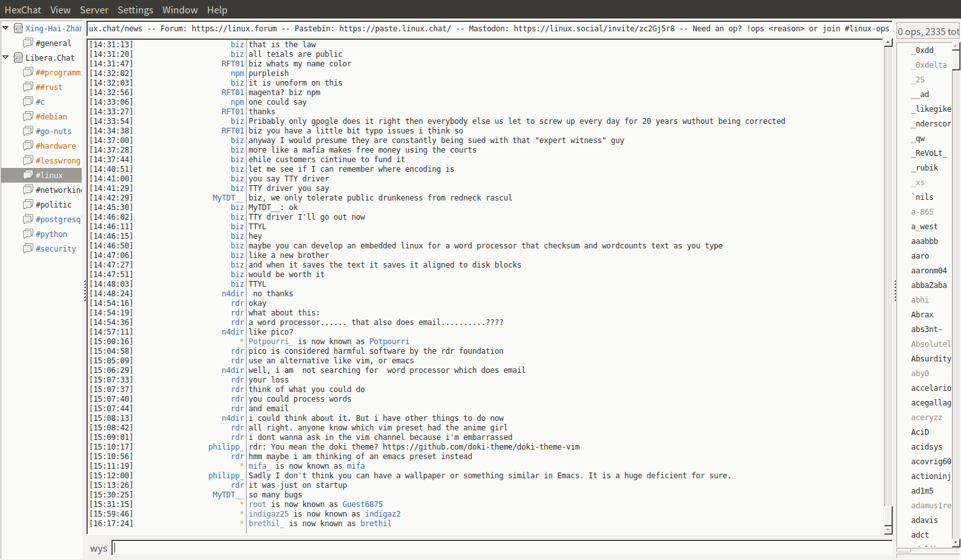
Task: Click the #linux channel icon
Action: pos(28,175)
